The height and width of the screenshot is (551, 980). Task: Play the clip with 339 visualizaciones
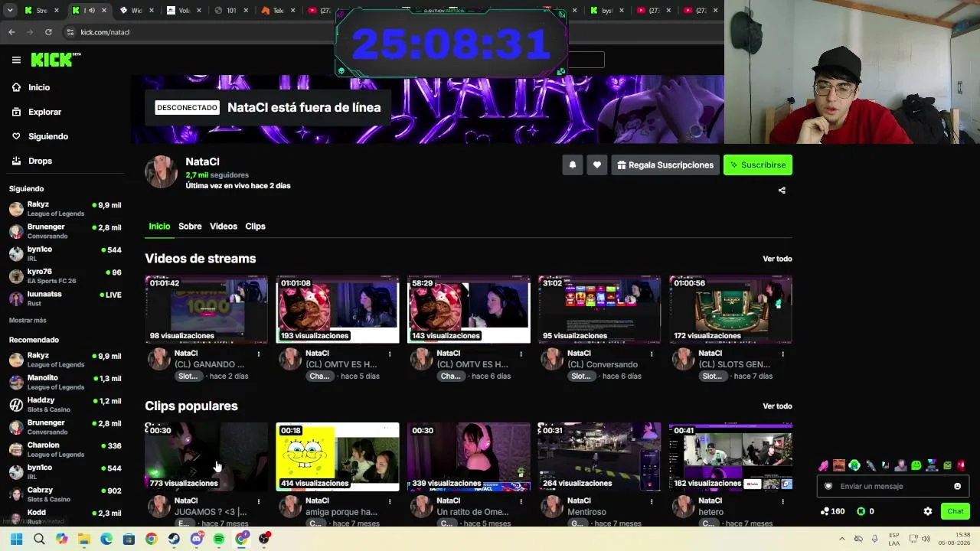[x=469, y=457]
